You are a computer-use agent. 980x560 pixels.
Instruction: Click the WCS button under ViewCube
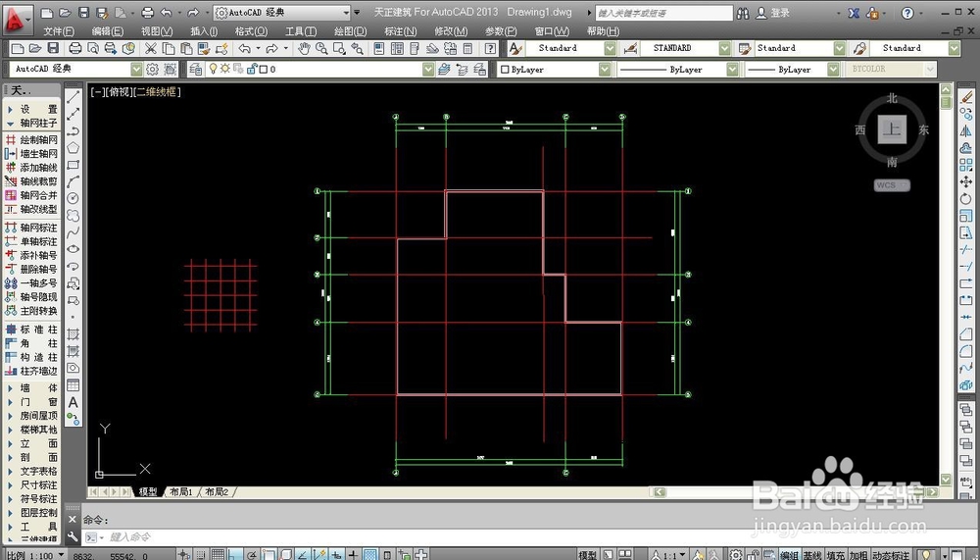tap(892, 185)
